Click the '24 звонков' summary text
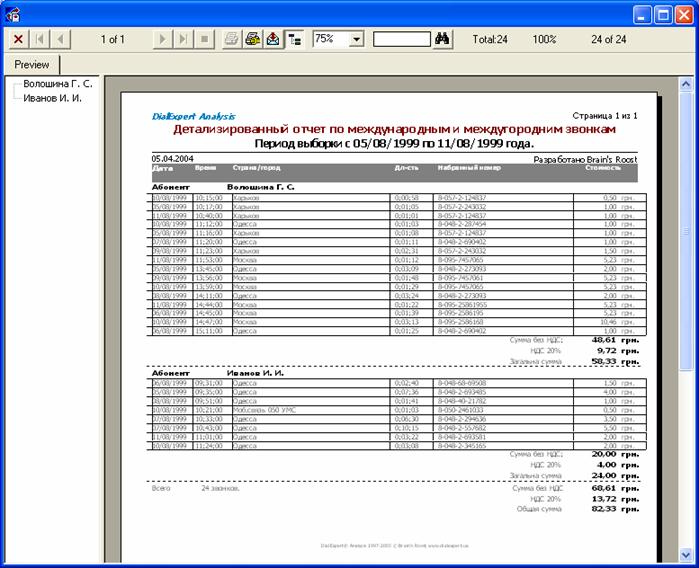 [220, 489]
